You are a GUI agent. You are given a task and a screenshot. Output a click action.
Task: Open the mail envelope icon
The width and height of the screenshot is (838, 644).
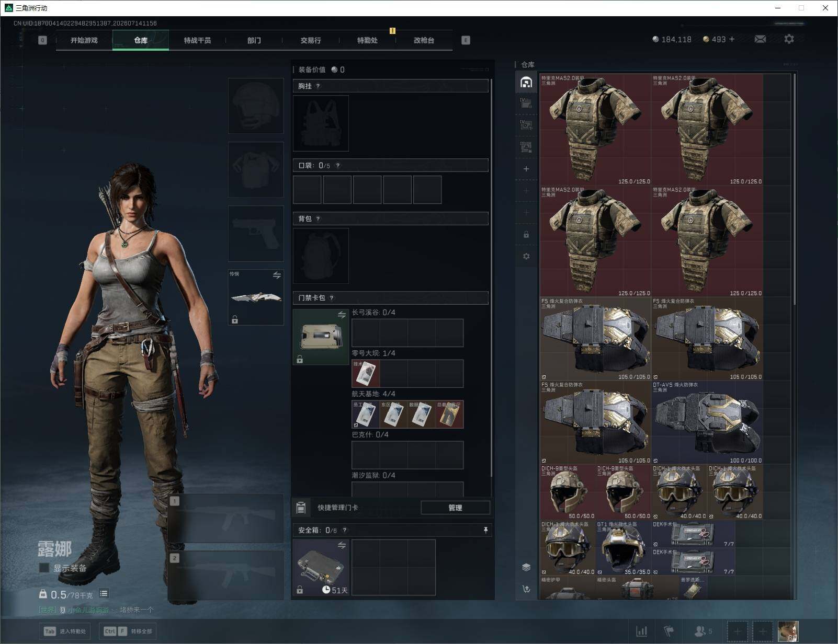(x=760, y=39)
